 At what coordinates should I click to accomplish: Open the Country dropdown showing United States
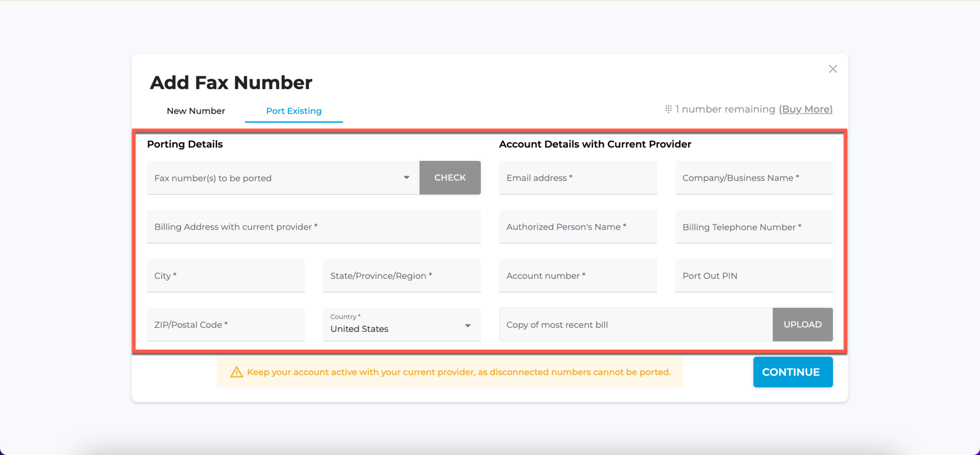(468, 325)
